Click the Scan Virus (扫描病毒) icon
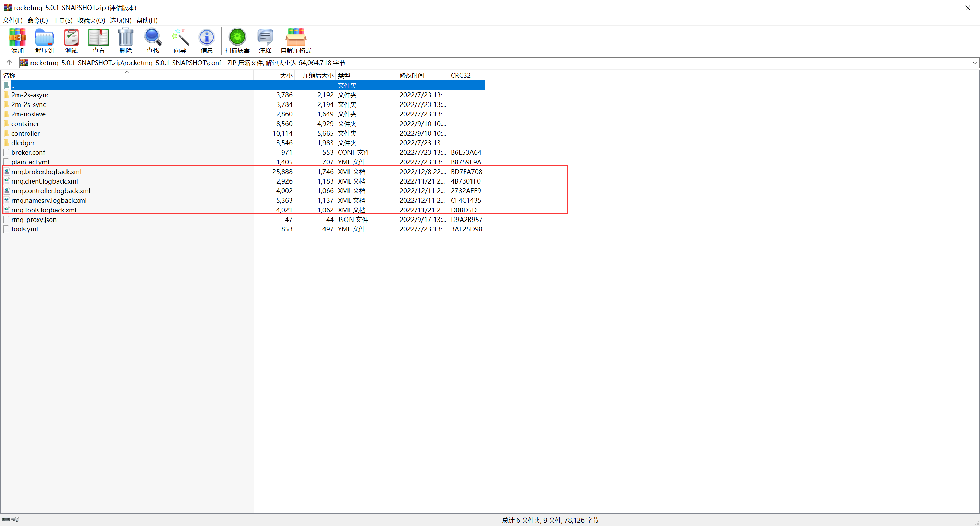This screenshot has height=526, width=980. tap(237, 41)
